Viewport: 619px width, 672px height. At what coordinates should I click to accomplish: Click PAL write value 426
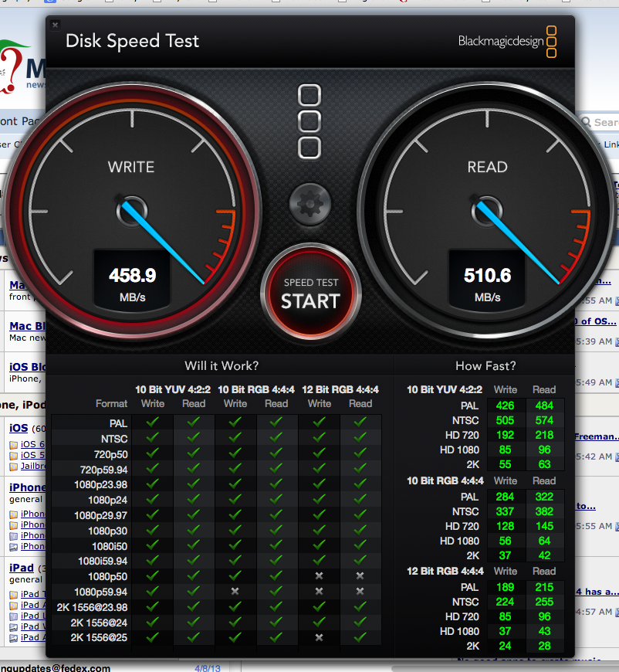[505, 406]
